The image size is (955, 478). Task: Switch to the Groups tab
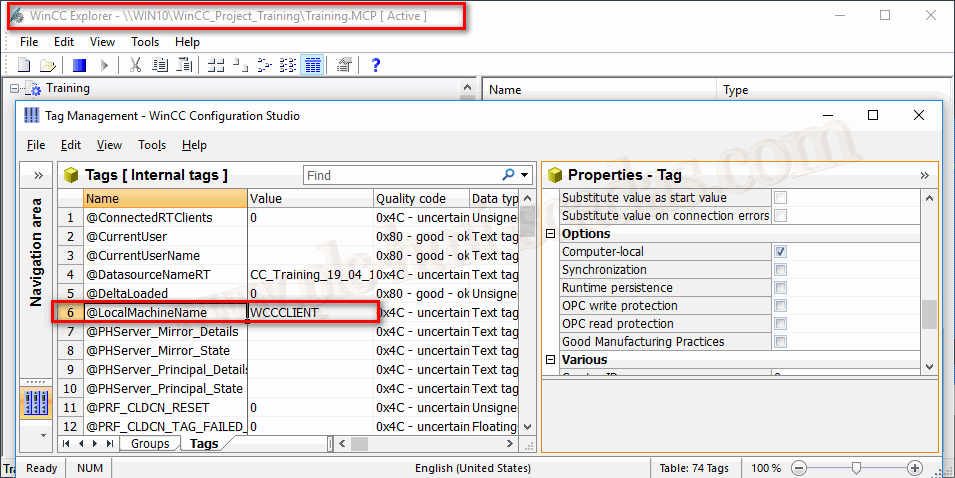[150, 443]
